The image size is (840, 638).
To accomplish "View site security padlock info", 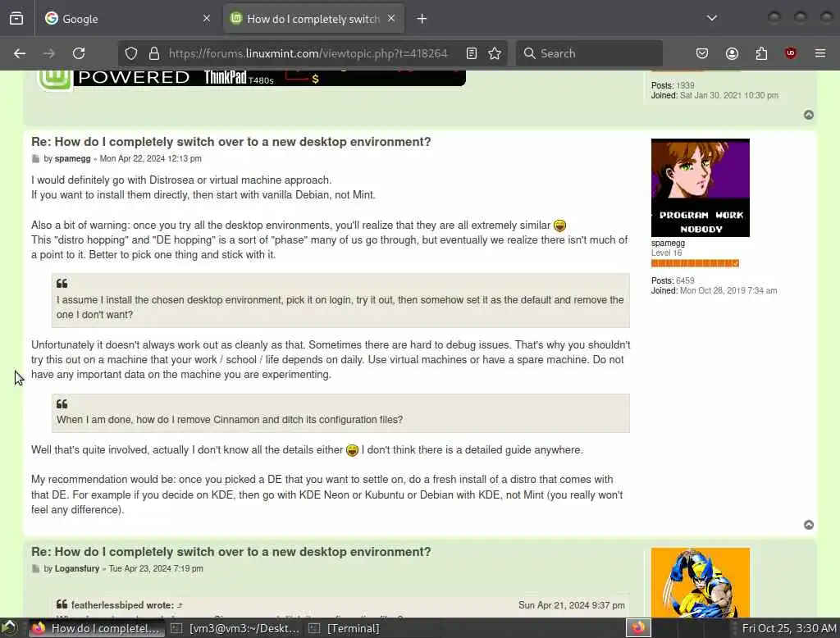I will click(x=154, y=53).
